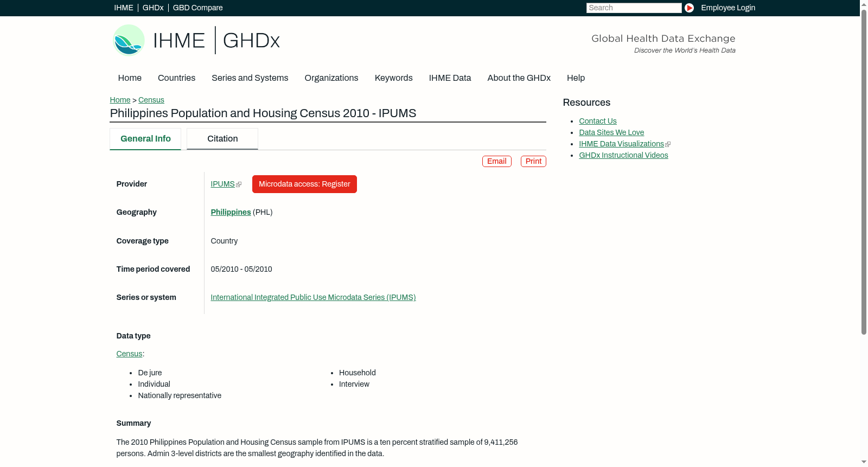Open GHDx Instructional Videos link

tap(623, 156)
